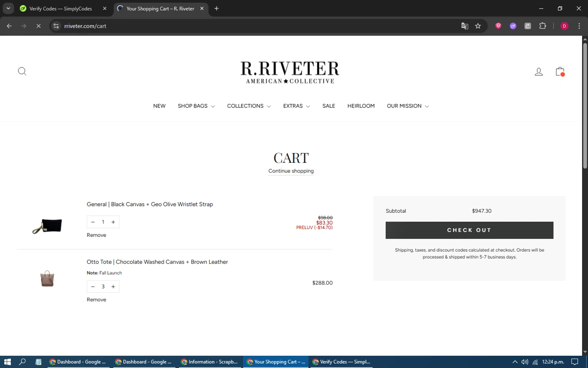Click the Otto Tote price $288.00

click(x=322, y=283)
